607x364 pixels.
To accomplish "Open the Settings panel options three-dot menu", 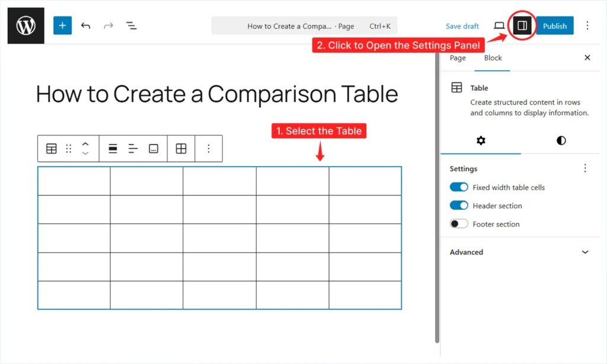I will (x=585, y=168).
